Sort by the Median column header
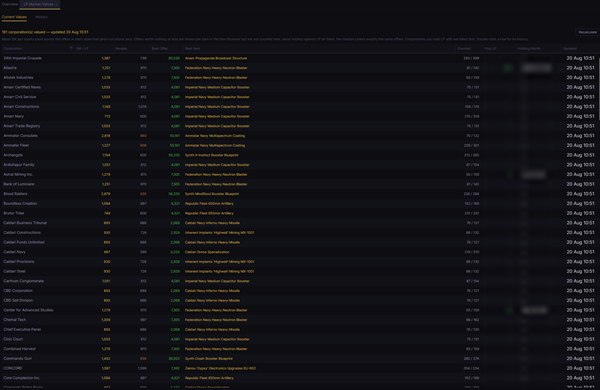Viewport: 600px width, 390px height. 121,49
